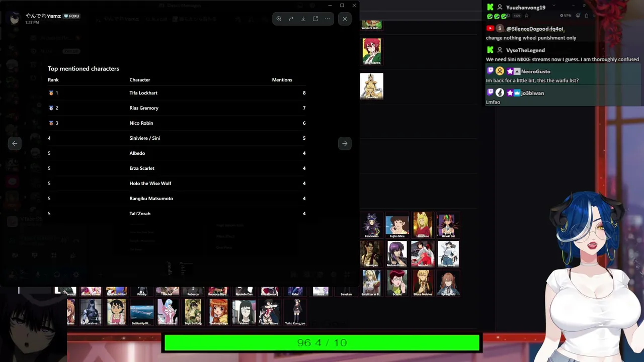
Task: Click the Albedo character name
Action: tap(137, 153)
